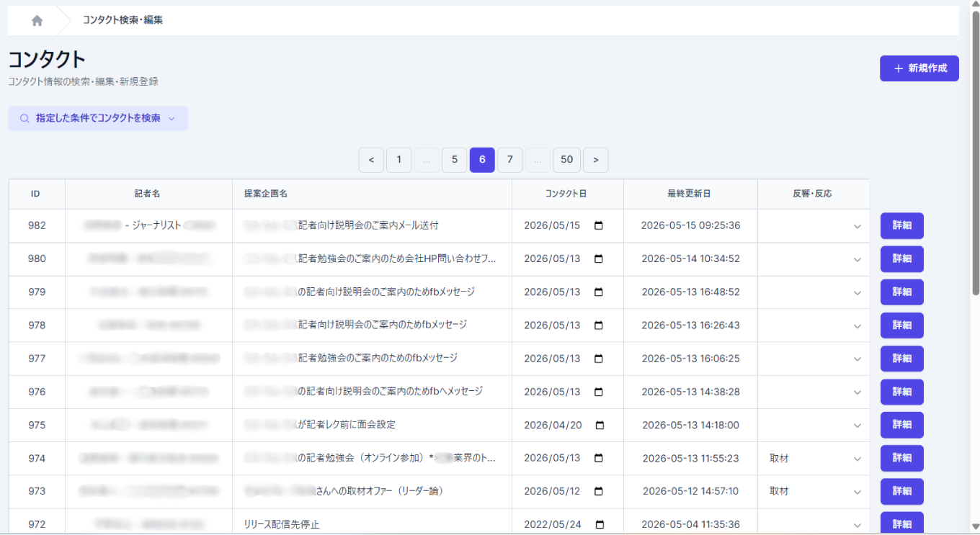Select timestamp 2026-05-15 09:25:36
Viewport: 980px width, 535px height.
click(690, 225)
